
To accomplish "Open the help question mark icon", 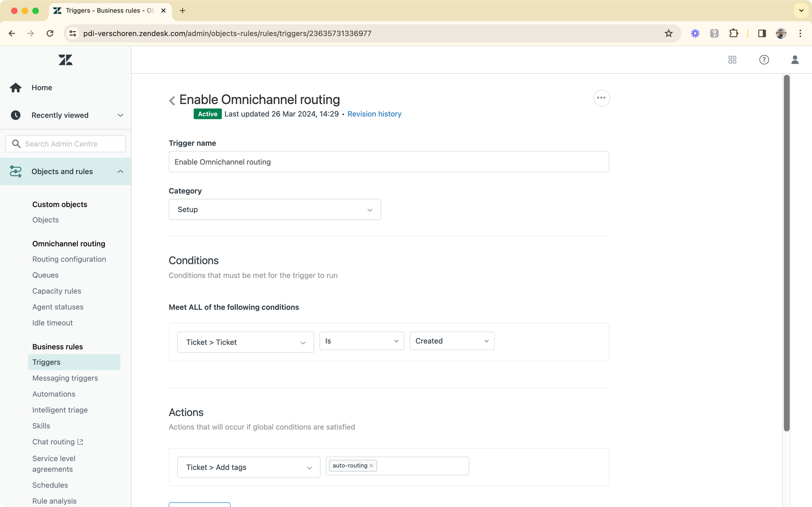I will (x=764, y=60).
